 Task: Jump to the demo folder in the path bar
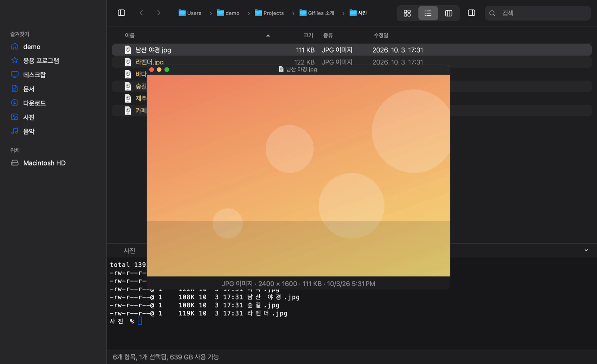pyautogui.click(x=228, y=13)
